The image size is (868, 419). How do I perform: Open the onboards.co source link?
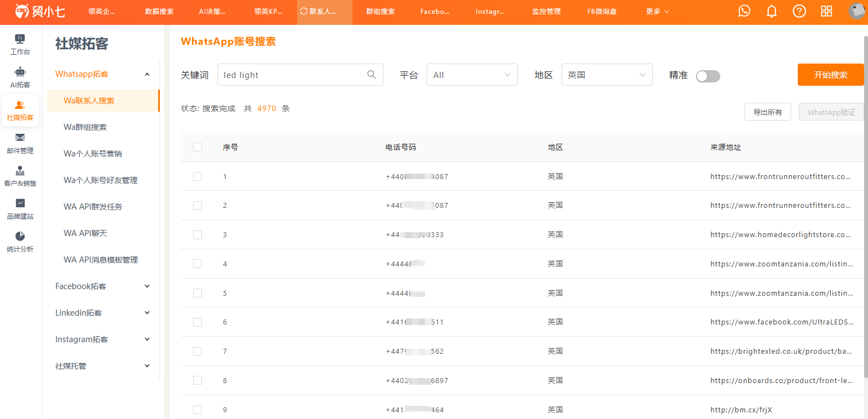click(x=782, y=380)
